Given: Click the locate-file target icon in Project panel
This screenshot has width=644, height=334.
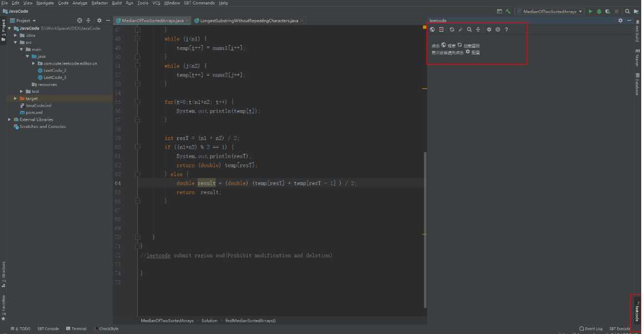Looking at the screenshot, I should pyautogui.click(x=80, y=21).
